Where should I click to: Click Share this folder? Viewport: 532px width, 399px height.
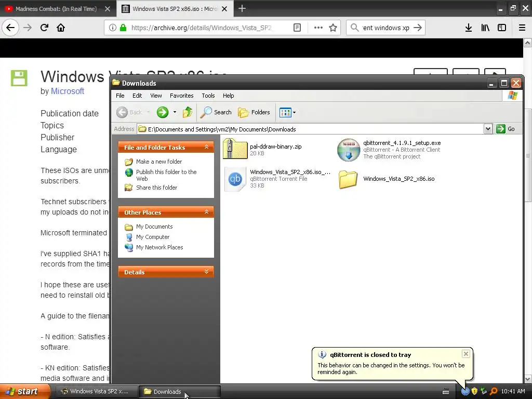(x=156, y=188)
